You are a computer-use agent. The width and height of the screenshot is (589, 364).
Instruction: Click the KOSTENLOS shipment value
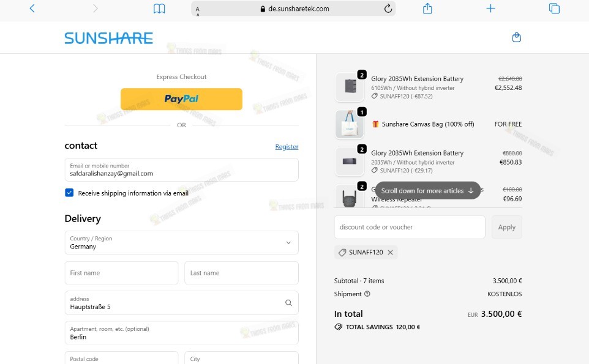pos(505,294)
